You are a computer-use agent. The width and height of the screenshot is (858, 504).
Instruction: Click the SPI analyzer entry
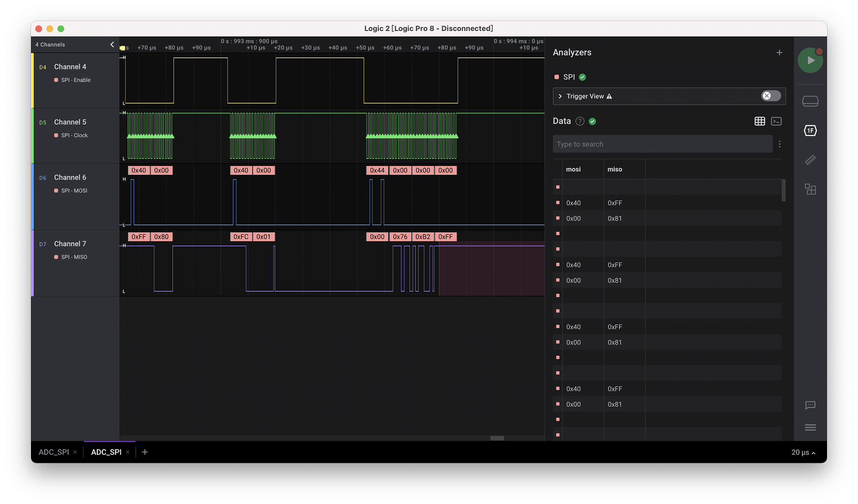click(x=569, y=77)
